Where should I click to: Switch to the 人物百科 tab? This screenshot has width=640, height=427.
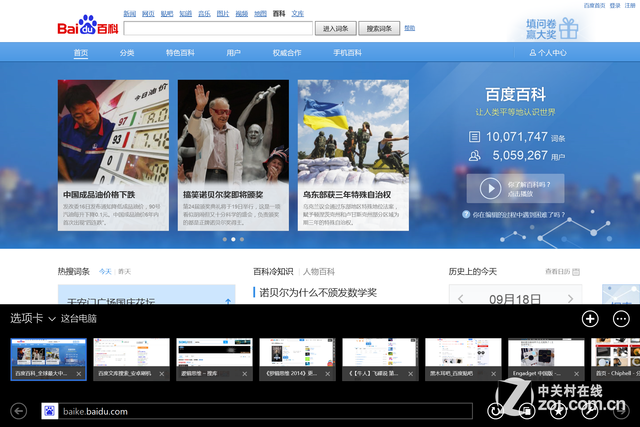(319, 272)
